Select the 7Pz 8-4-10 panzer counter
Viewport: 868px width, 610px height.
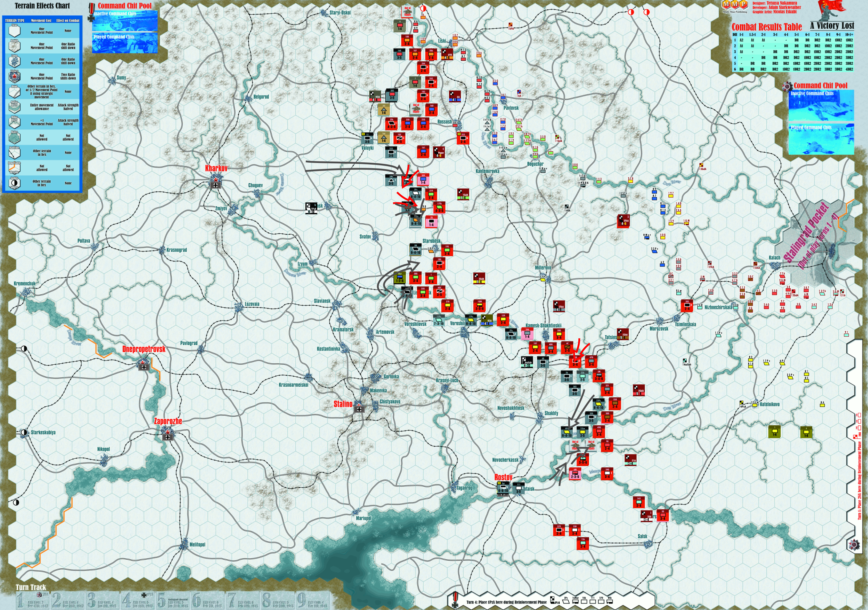[511, 334]
